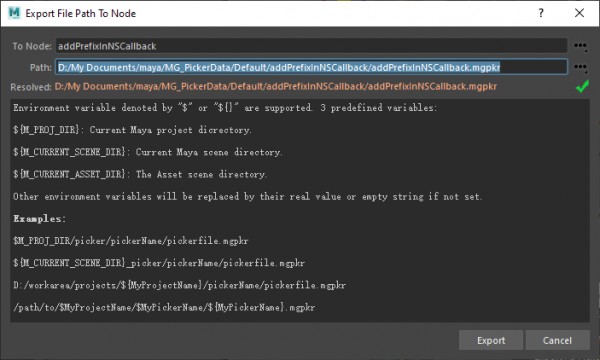Close the Export File Path dialog
The height and width of the screenshot is (360, 600).
click(x=579, y=13)
